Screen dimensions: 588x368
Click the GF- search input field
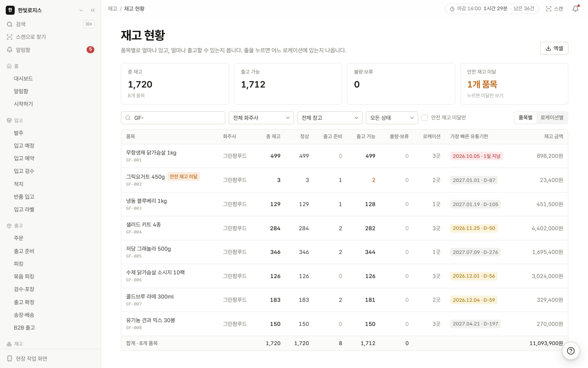pos(173,118)
